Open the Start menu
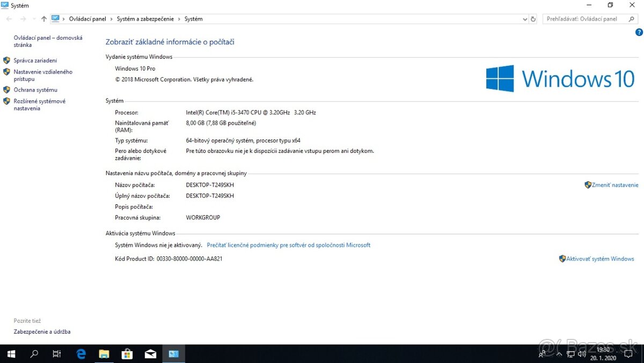Screen dimensions: 644x363 point(11,353)
